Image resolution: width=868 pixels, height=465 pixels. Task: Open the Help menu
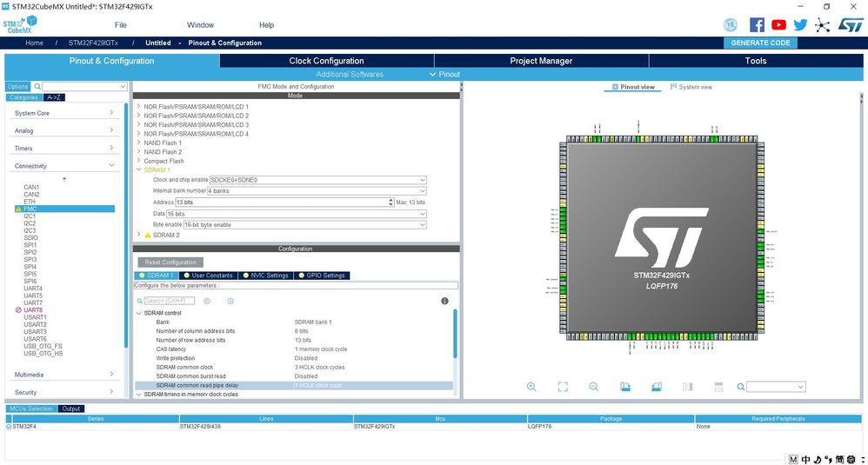click(x=266, y=25)
